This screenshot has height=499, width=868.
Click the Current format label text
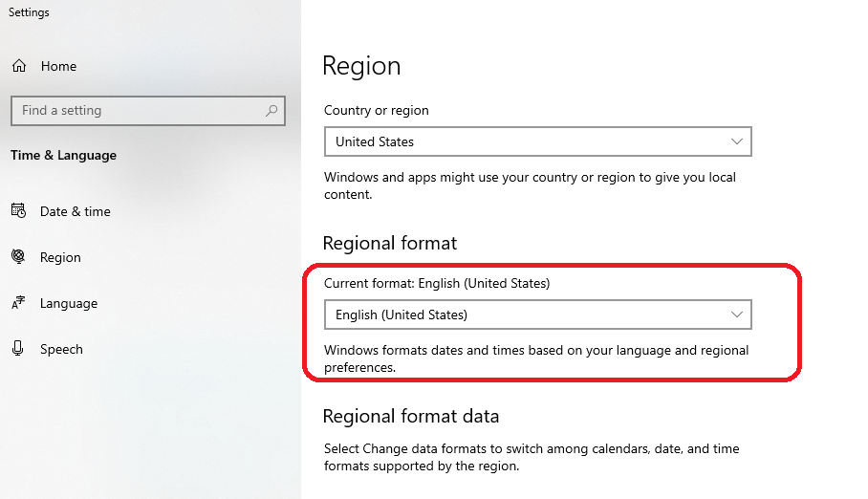[437, 283]
